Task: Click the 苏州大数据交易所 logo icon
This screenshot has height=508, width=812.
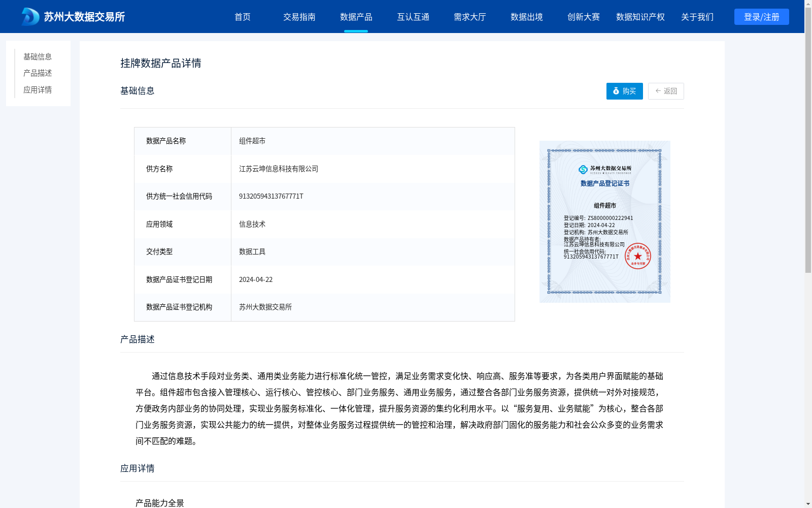Action: pos(30,17)
